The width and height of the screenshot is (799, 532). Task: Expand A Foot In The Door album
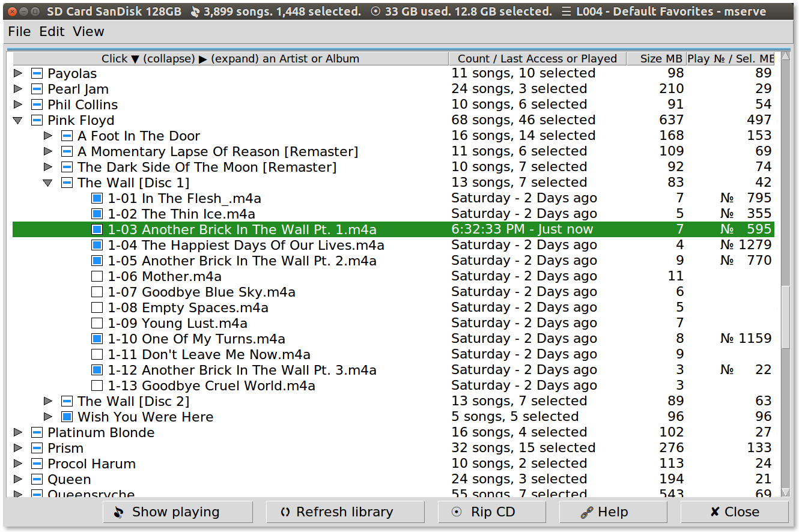tap(48, 136)
